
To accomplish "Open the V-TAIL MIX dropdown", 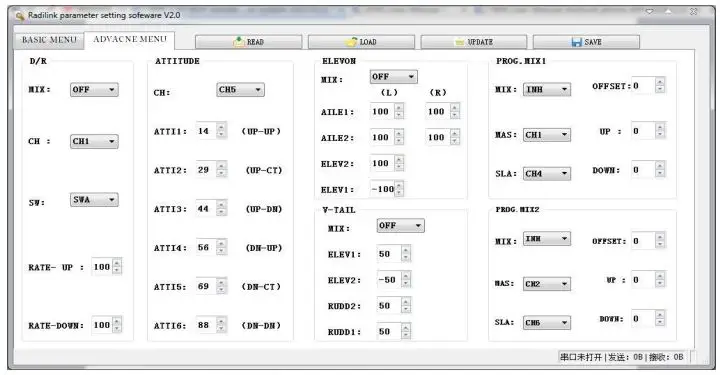I will pyautogui.click(x=400, y=225).
